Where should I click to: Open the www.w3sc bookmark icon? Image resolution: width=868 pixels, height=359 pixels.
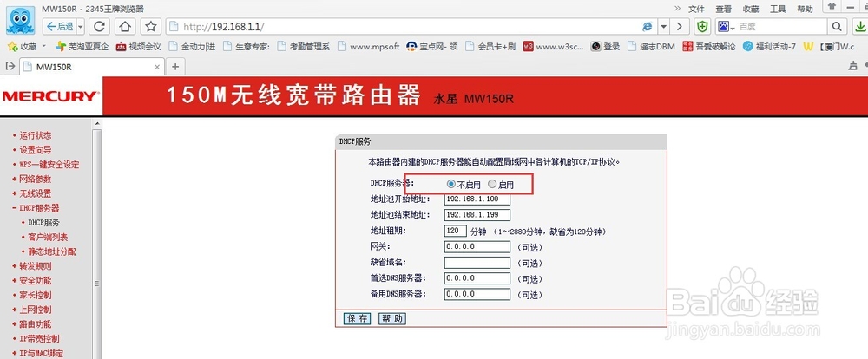pyautogui.click(x=528, y=47)
